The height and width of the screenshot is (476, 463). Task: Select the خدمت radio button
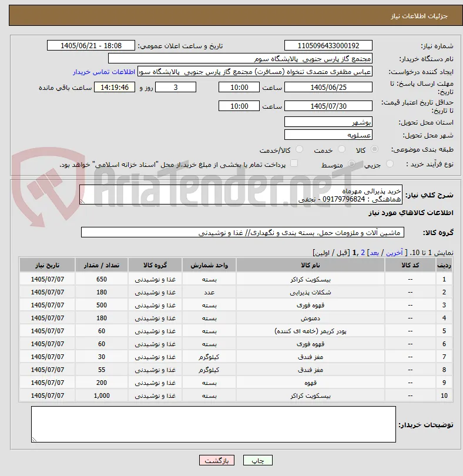click(341, 149)
